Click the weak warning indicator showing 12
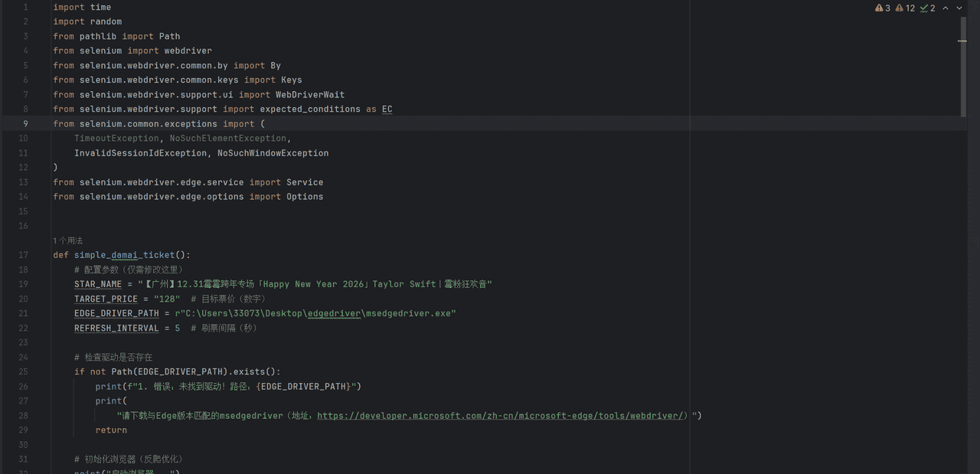This screenshot has width=980, height=474. (905, 8)
